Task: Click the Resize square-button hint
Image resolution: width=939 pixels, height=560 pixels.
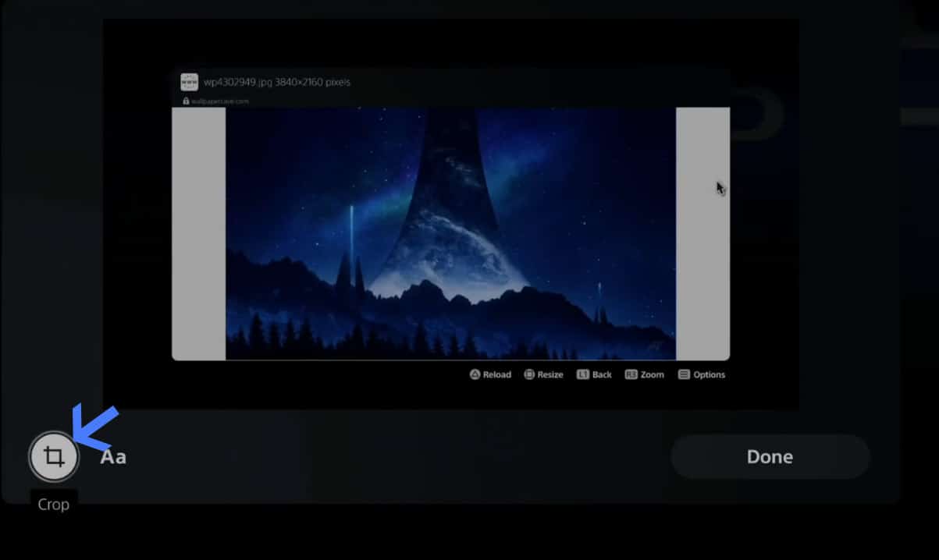Action: point(543,374)
